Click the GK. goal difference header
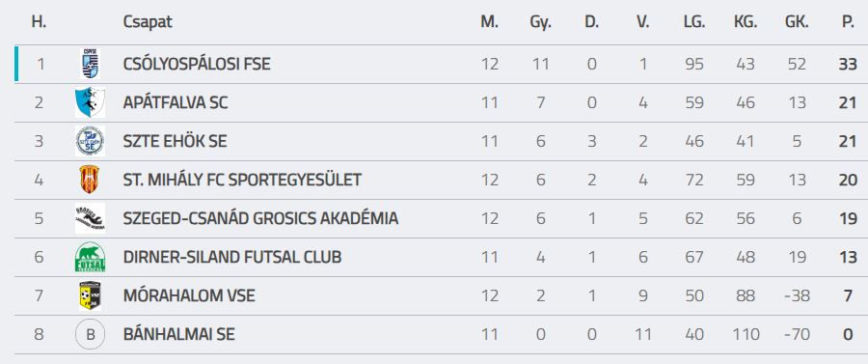Viewport: 868px width, 364px height. pyautogui.click(x=797, y=23)
